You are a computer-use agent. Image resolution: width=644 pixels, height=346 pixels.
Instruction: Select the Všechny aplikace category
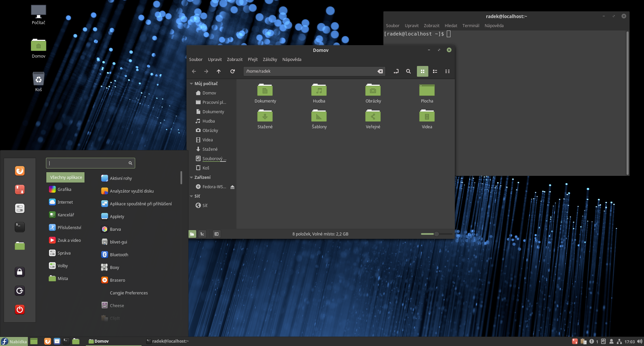(66, 178)
